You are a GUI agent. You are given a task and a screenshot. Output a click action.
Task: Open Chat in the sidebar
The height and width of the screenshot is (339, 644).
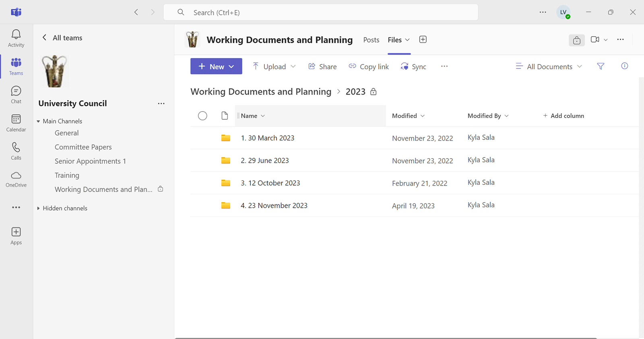click(16, 95)
